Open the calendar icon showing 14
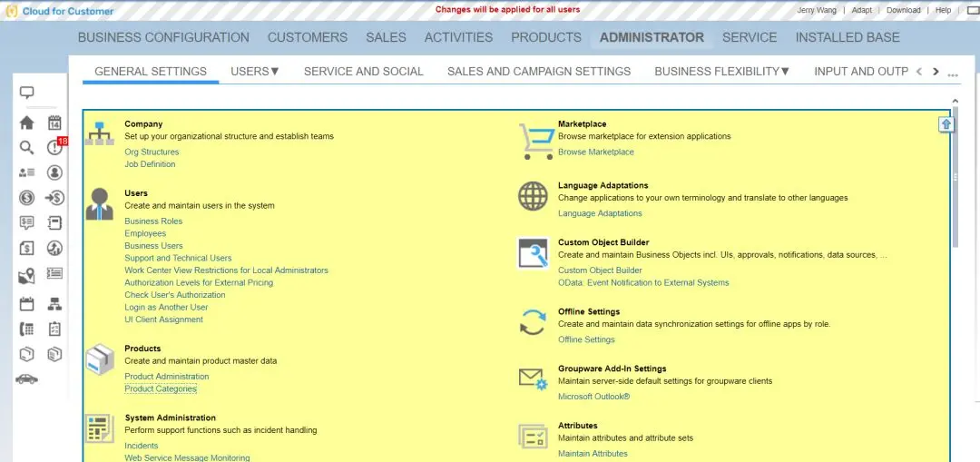980x462 pixels. pyautogui.click(x=55, y=123)
